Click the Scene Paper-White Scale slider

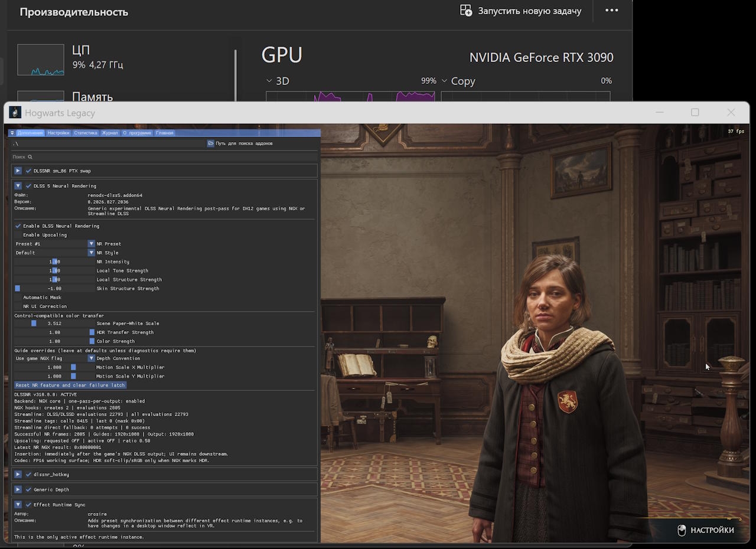click(54, 323)
